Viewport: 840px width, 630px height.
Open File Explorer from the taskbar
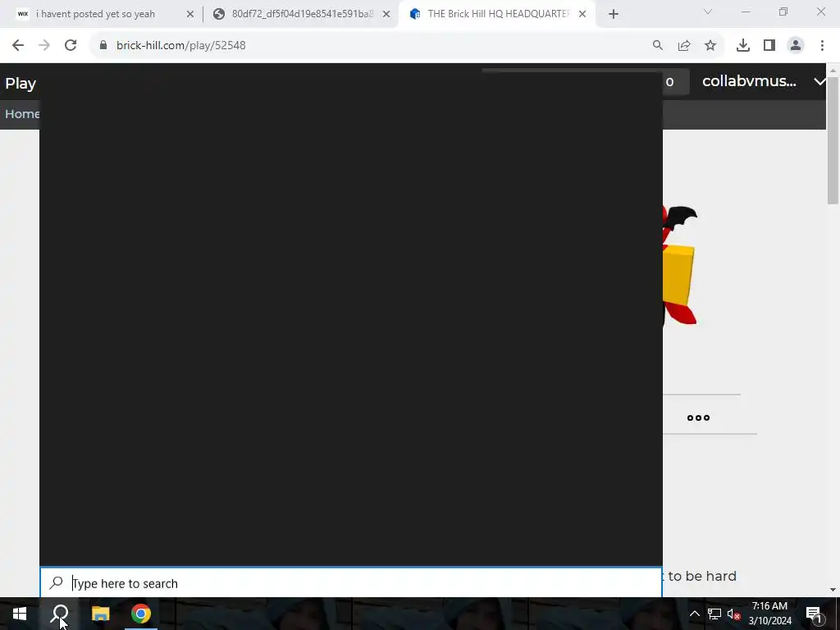coord(100,614)
